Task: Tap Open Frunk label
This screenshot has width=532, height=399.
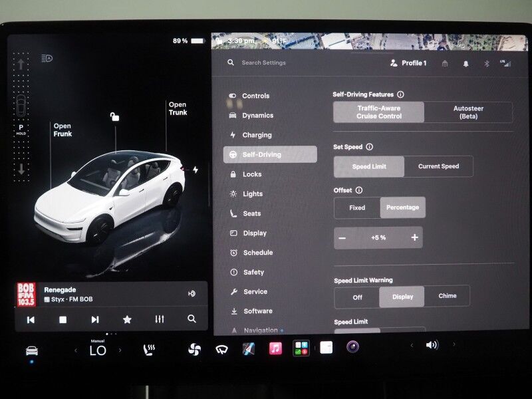Action: 63,130
